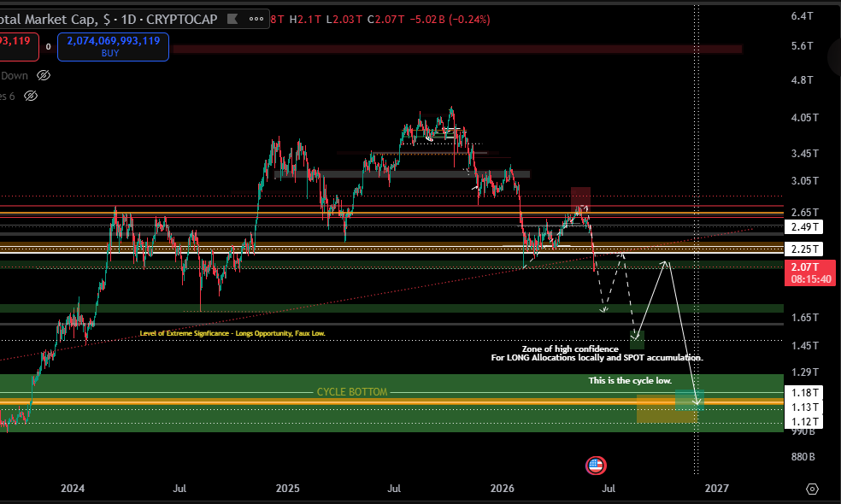Viewport: 841px width, 504px height.
Task: Click the red sell price button
Action: (18, 47)
